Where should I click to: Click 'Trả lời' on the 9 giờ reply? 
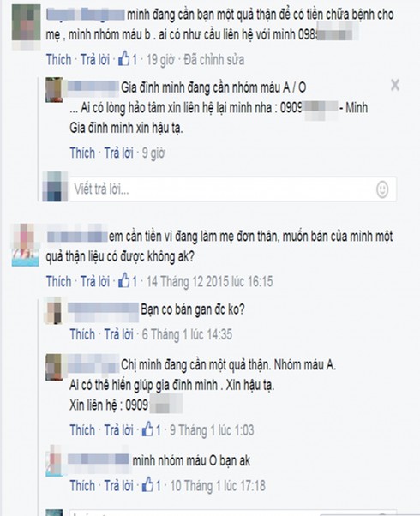pyautogui.click(x=119, y=153)
